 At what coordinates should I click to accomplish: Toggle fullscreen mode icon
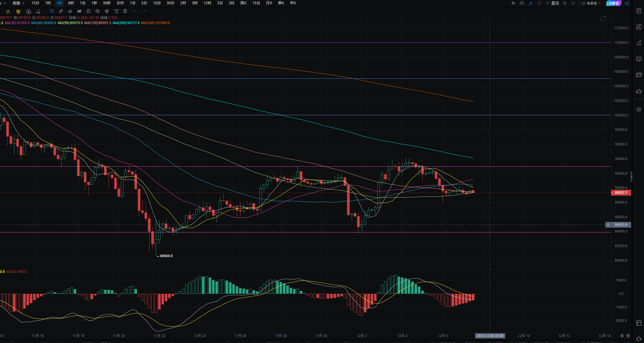click(x=573, y=3)
